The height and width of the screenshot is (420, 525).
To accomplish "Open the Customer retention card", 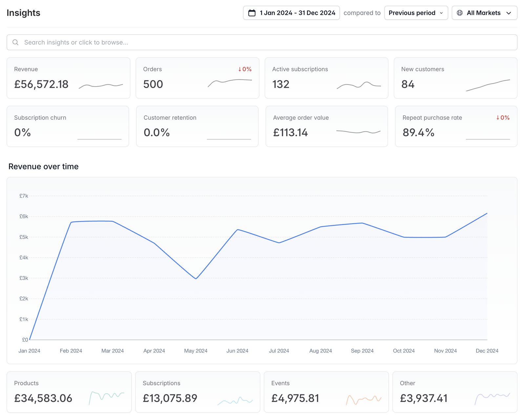I will pos(197,126).
